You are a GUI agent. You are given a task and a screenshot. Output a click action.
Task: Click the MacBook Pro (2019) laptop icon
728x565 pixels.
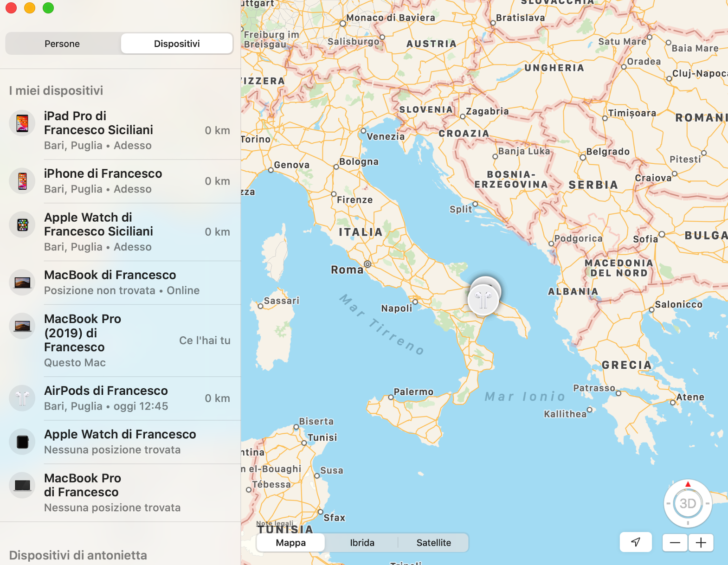(22, 326)
